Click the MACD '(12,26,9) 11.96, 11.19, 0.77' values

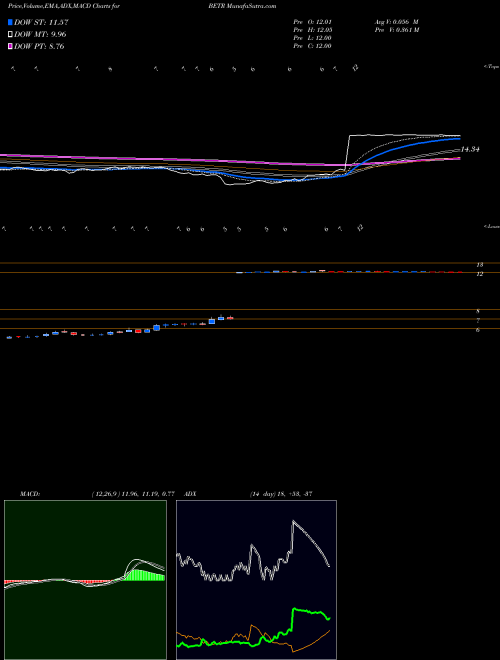[x=133, y=494]
